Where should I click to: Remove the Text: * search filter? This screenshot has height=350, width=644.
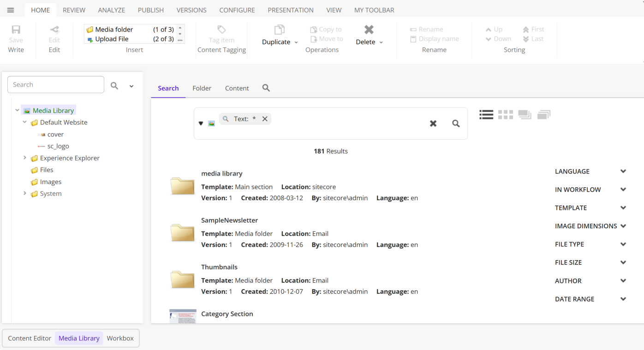pos(265,119)
